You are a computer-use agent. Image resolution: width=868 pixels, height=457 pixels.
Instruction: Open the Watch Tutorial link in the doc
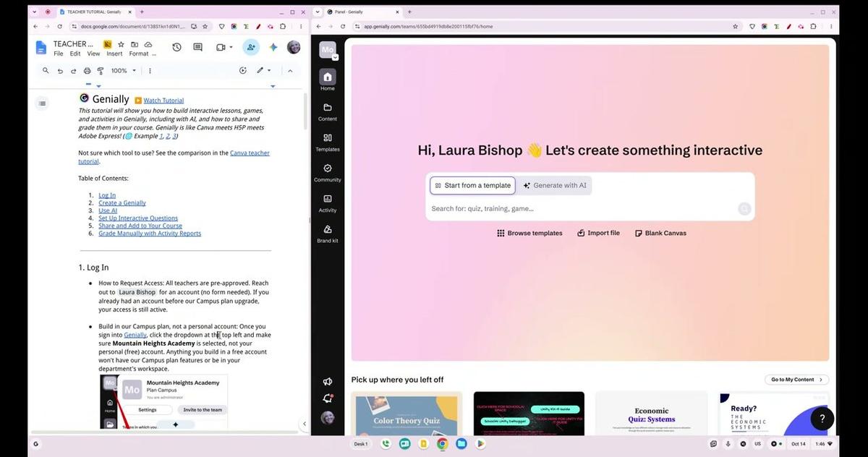[x=163, y=101]
